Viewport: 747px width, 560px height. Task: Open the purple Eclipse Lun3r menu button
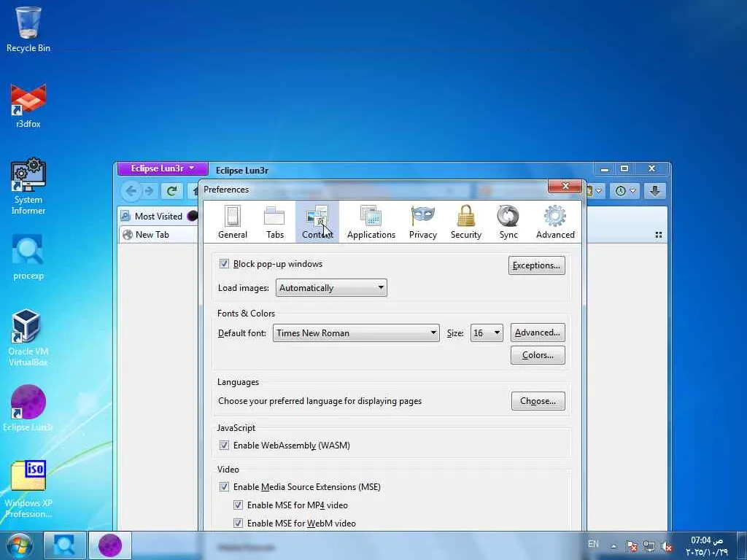coord(163,168)
